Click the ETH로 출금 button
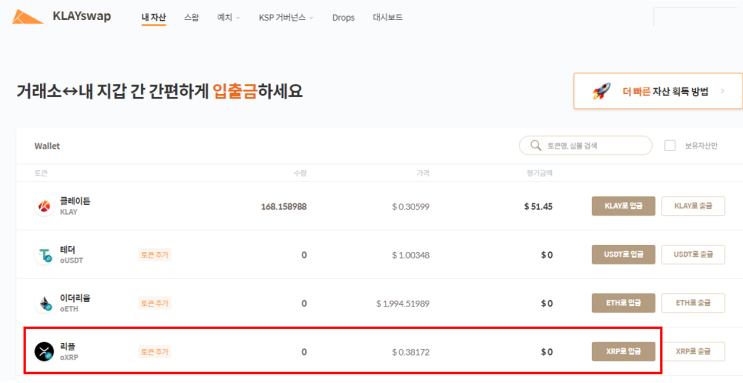Screen dimensions: 743x383 [x=693, y=303]
